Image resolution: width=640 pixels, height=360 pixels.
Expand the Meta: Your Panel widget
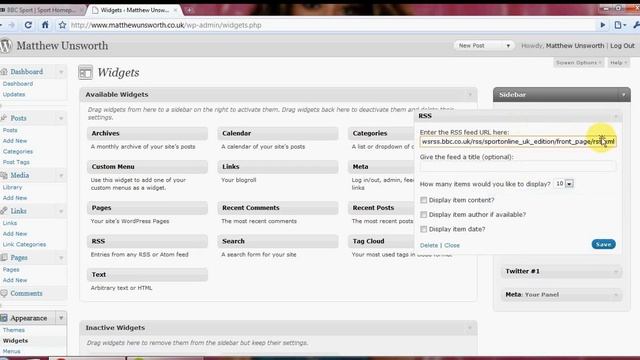(616, 295)
